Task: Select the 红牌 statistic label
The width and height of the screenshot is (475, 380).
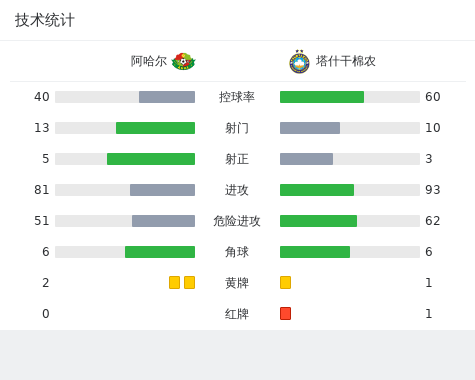Action: [237, 314]
